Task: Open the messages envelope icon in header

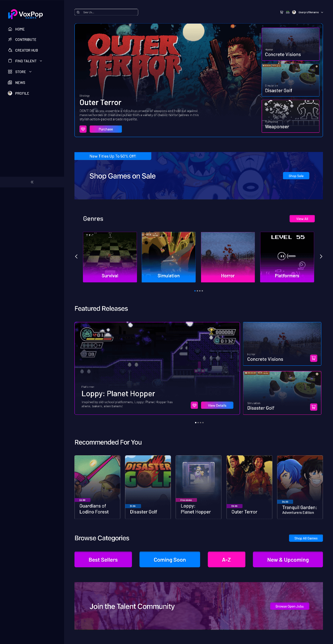Action: pyautogui.click(x=287, y=12)
